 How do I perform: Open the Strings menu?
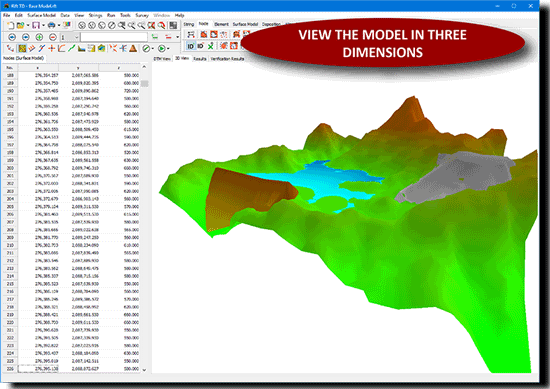pyautogui.click(x=95, y=15)
